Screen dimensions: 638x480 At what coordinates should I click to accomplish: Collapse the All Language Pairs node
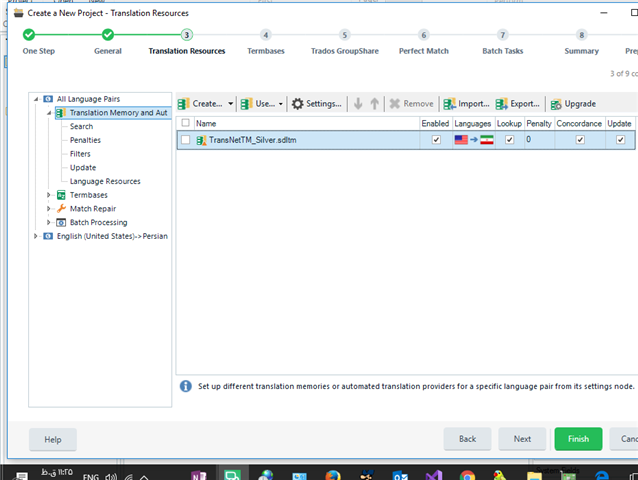(36, 99)
